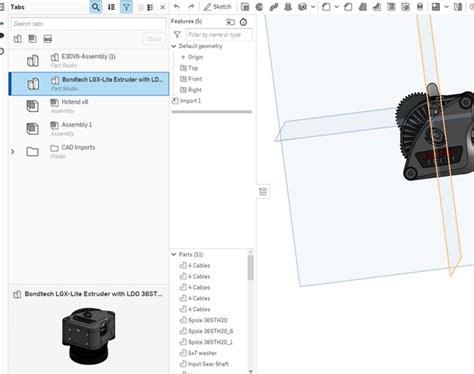Select the Extrude tool
This screenshot has width=474, height=374.
coord(245,7)
